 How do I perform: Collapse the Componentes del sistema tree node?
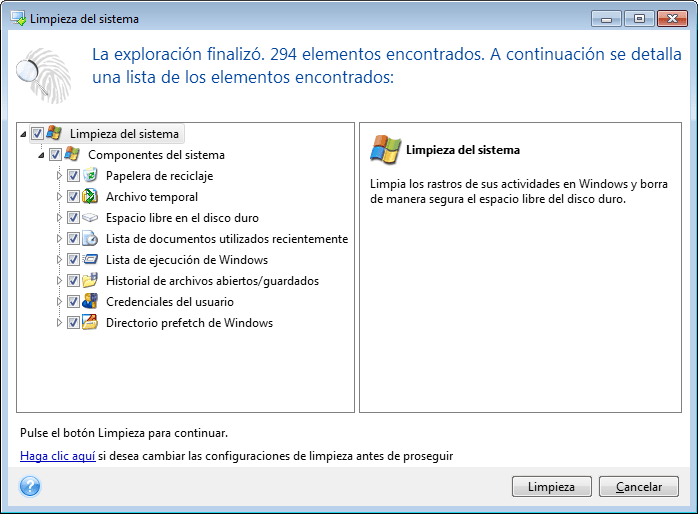click(42, 155)
